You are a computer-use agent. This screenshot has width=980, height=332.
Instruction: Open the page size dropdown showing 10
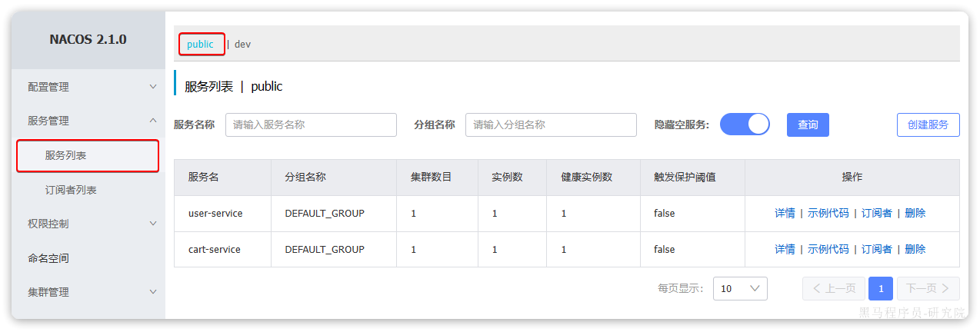point(739,288)
